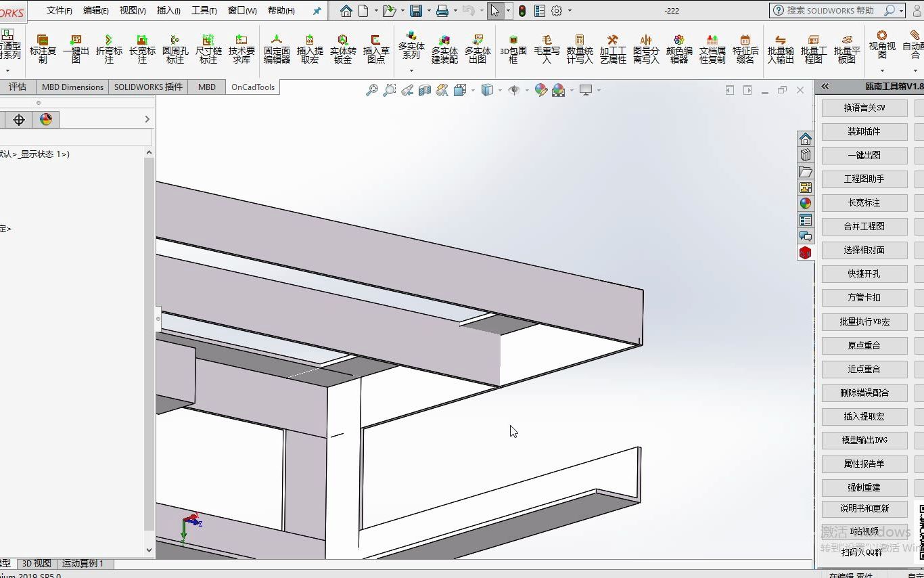
Task: Expand the 视角视图 dropdown arrow
Action: coord(882,70)
